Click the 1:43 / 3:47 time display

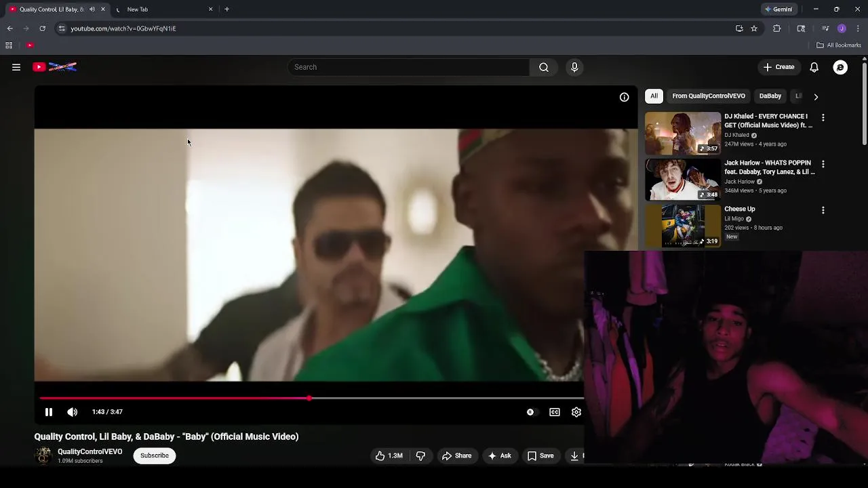tap(107, 412)
